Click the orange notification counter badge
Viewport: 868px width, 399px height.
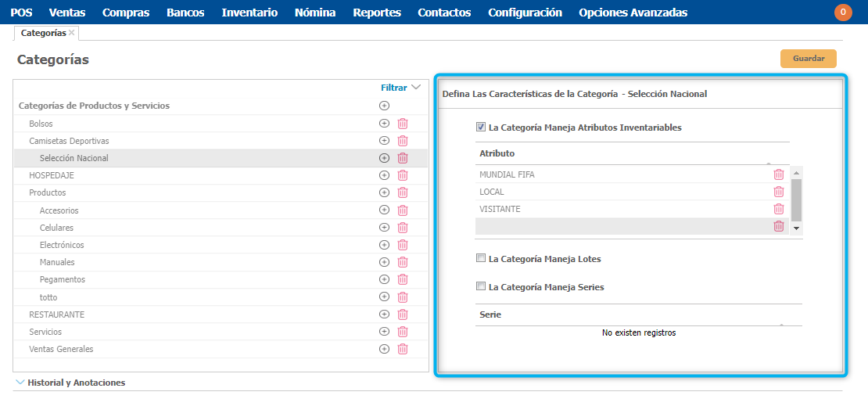[843, 13]
